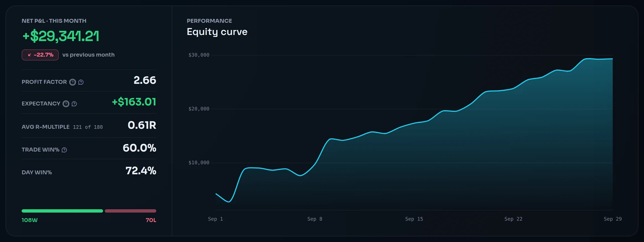The height and width of the screenshot is (242, 644).
Task: Click the Sep 29 x-axis label
Action: [613, 219]
